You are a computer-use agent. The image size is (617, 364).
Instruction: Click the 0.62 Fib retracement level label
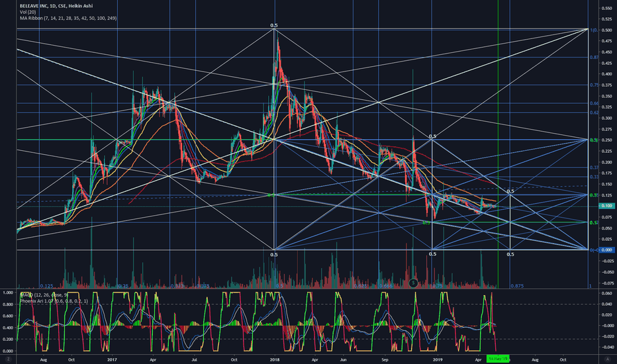[x=594, y=113]
